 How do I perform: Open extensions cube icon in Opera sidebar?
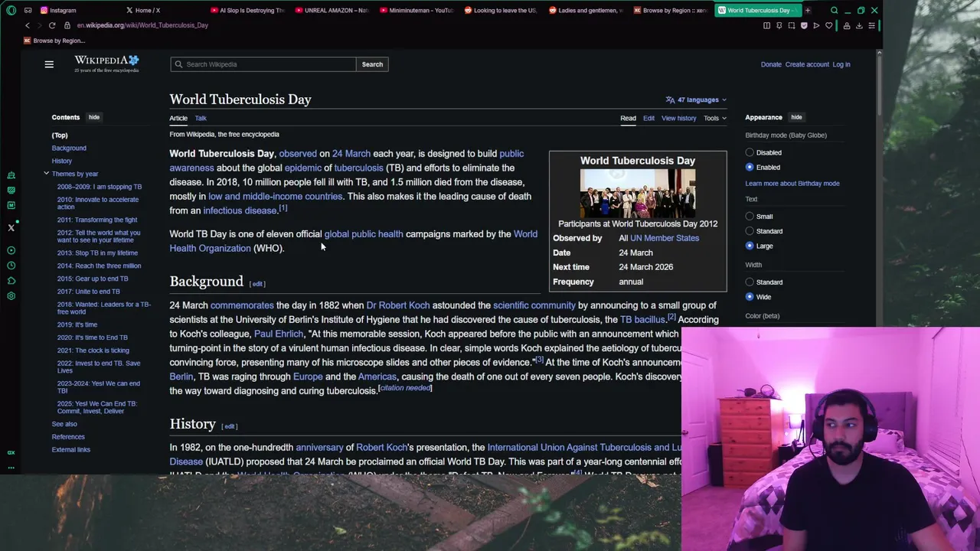click(11, 281)
